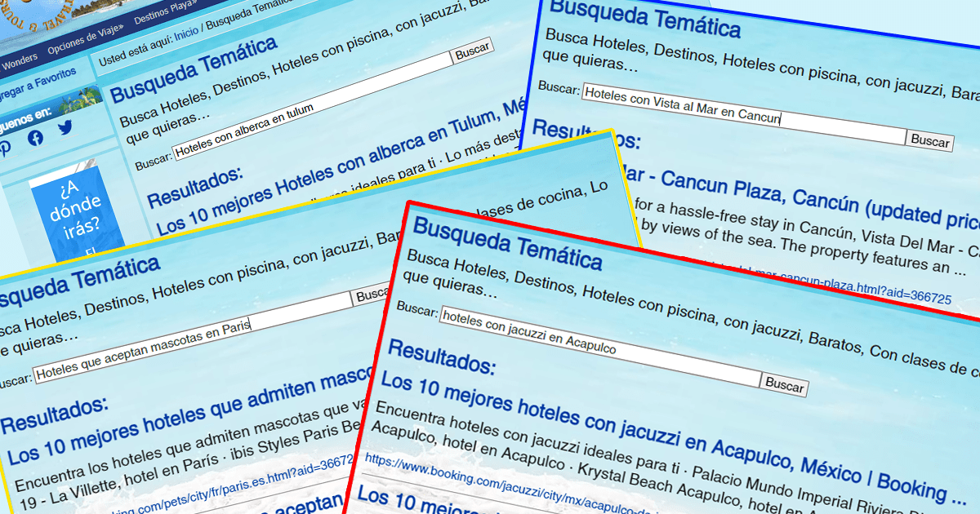The image size is (980, 514).
Task: Focus the 'Hoteles con Vista al Mar en Cancun' field
Action: coord(744,115)
